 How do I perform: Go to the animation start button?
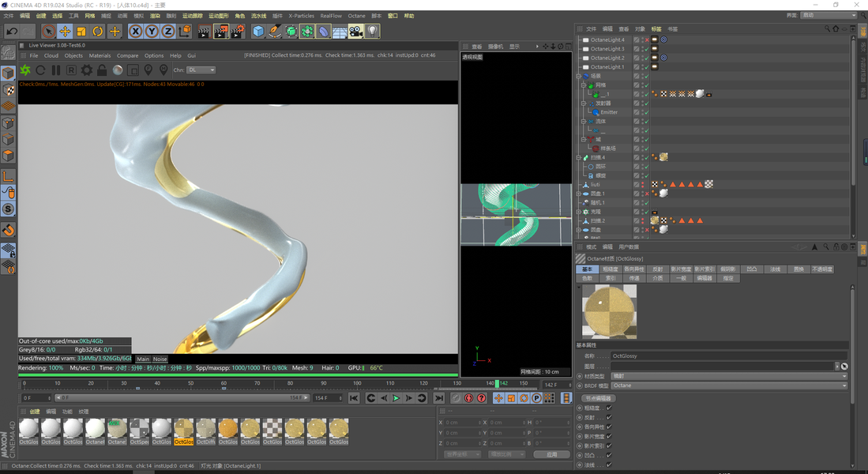(355, 398)
